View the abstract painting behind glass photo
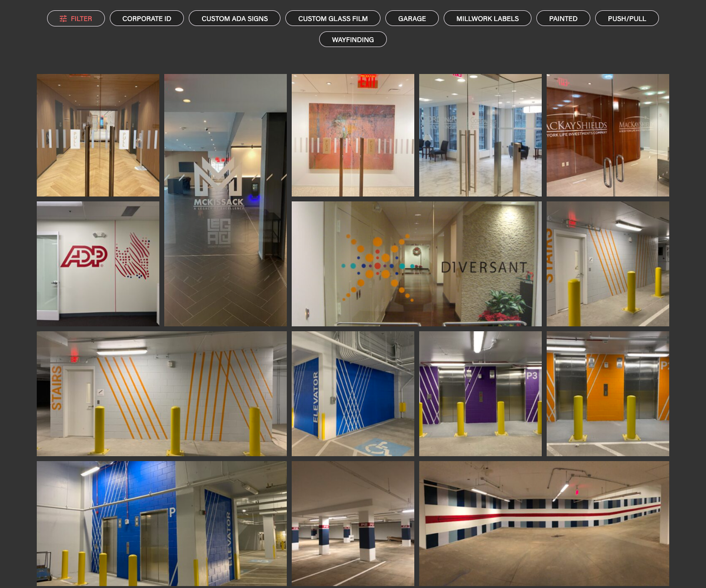 (x=353, y=135)
